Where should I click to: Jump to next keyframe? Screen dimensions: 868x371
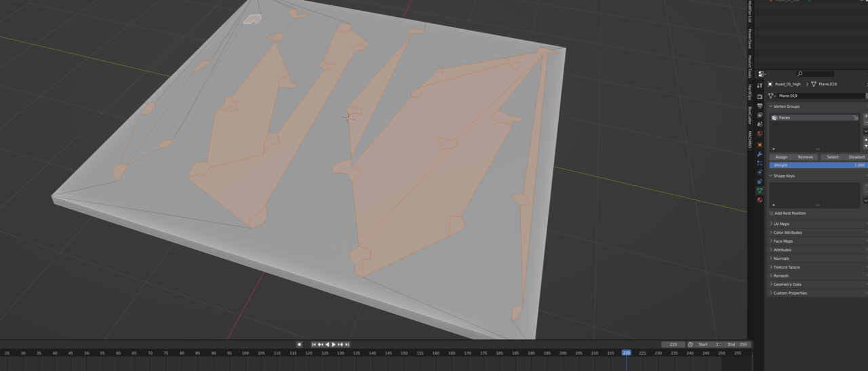(x=340, y=345)
